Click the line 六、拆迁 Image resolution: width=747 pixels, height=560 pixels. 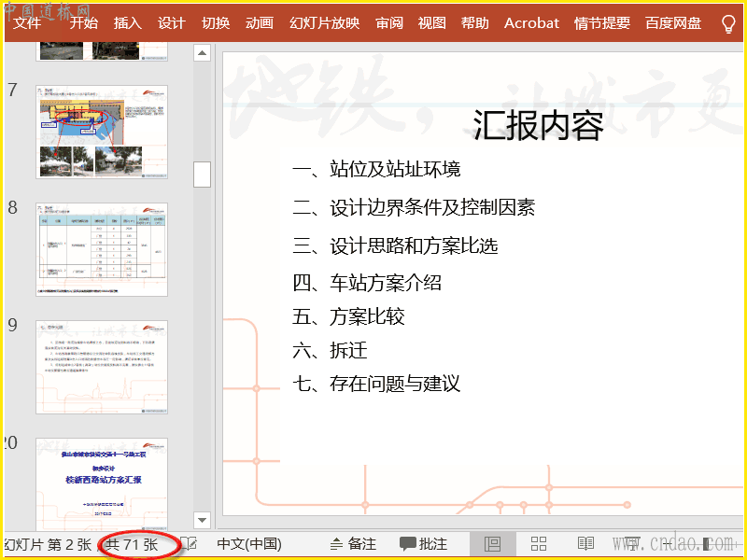[330, 351]
